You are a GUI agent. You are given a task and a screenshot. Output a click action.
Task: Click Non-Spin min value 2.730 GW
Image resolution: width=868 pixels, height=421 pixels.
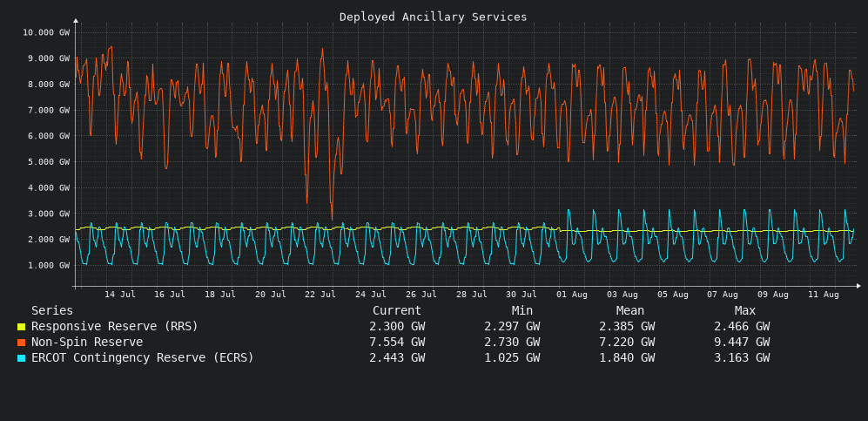click(x=512, y=343)
